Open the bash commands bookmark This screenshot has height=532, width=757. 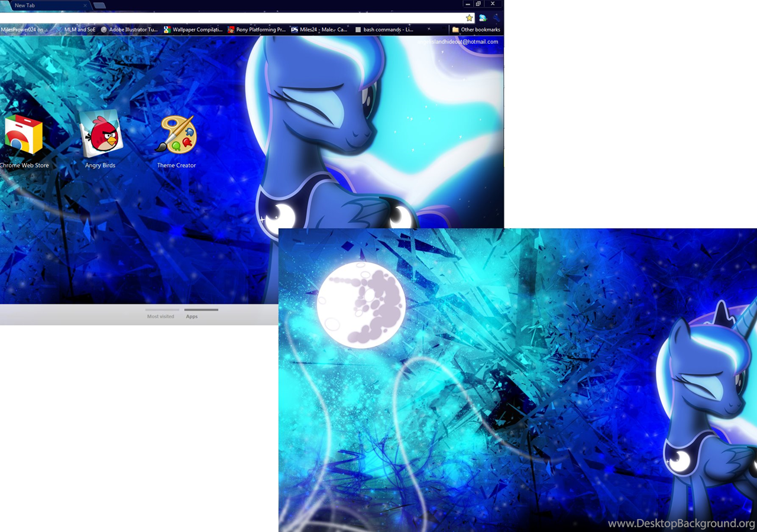[384, 30]
